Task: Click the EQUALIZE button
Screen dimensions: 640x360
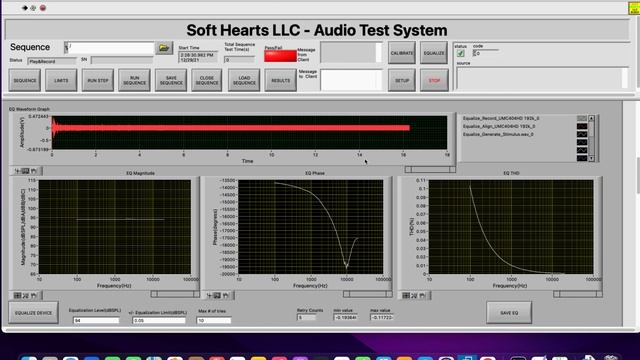Action: point(434,53)
